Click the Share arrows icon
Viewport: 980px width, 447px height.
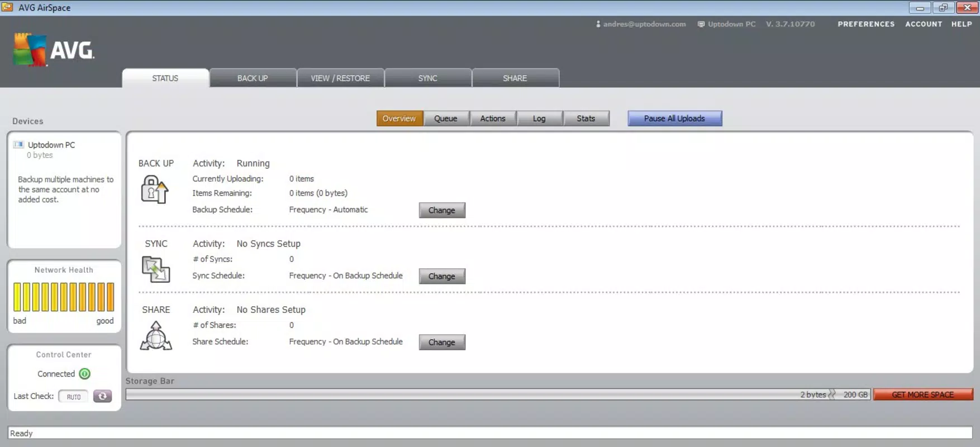pyautogui.click(x=156, y=336)
